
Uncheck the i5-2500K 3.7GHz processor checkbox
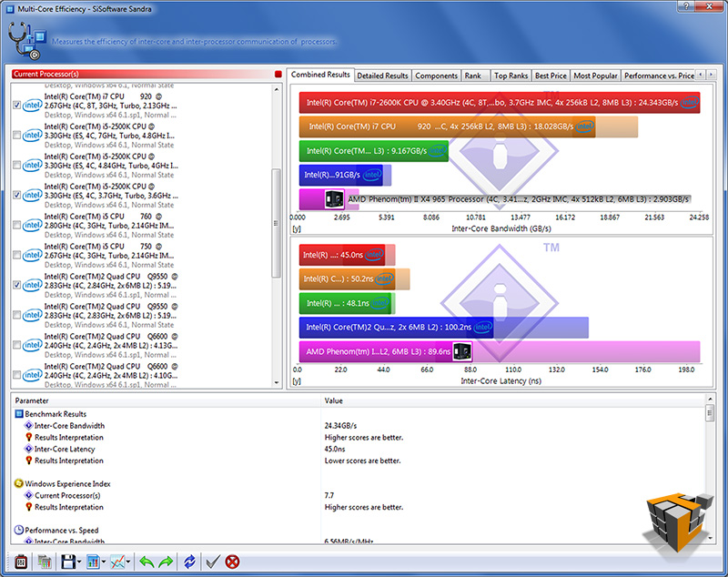(x=16, y=195)
